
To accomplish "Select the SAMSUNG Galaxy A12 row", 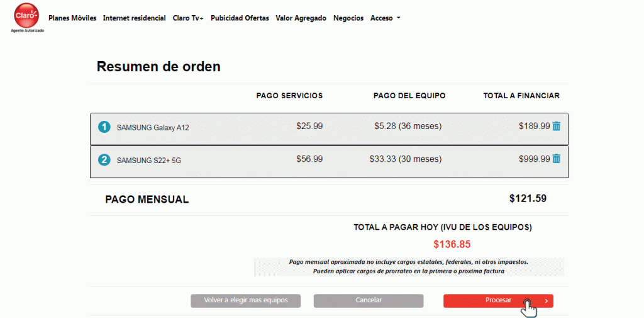I will [329, 128].
